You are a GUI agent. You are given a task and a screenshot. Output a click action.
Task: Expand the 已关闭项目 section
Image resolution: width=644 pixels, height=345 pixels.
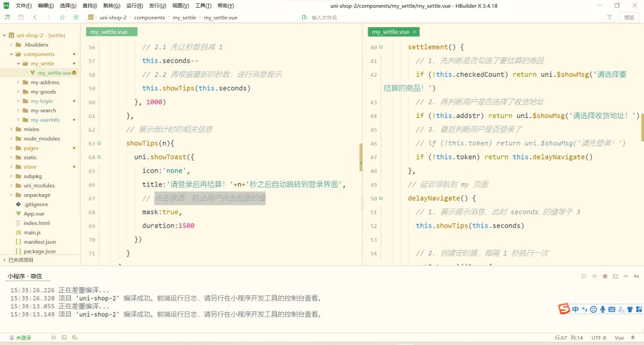[4, 260]
